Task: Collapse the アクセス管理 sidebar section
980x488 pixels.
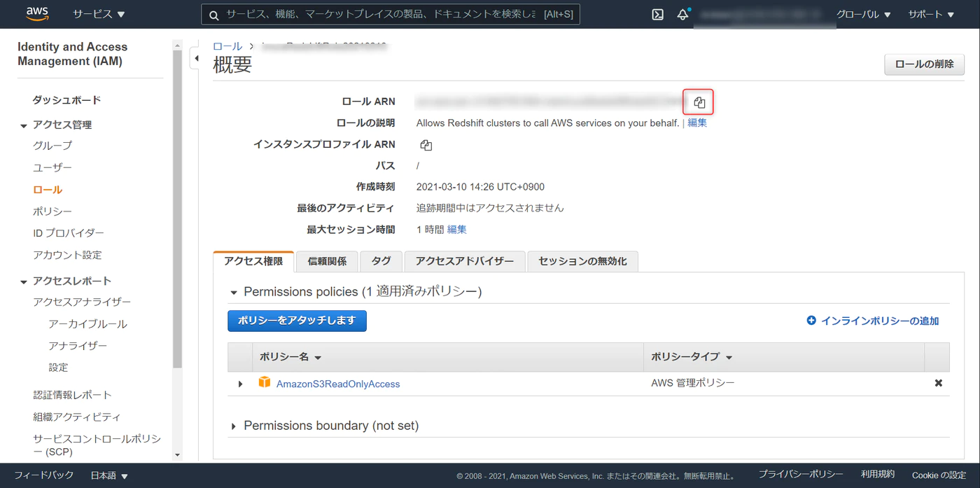Action: pos(24,125)
